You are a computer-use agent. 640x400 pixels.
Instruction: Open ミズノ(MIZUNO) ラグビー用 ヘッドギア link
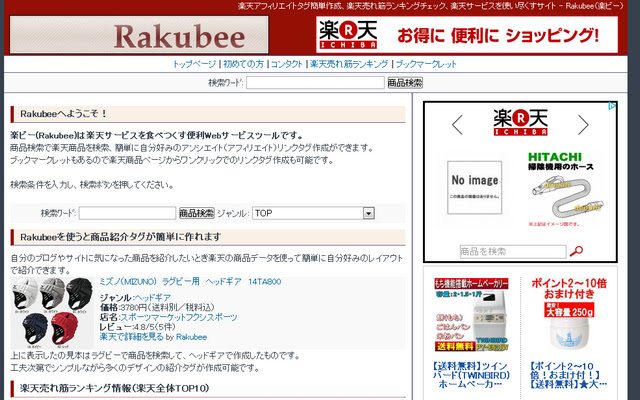190,282
